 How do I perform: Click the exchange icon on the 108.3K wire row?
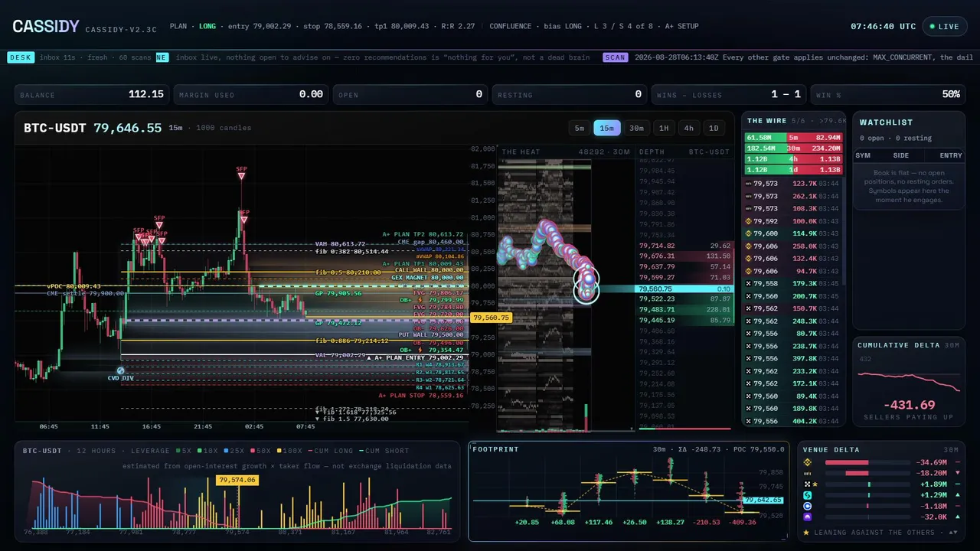749,208
